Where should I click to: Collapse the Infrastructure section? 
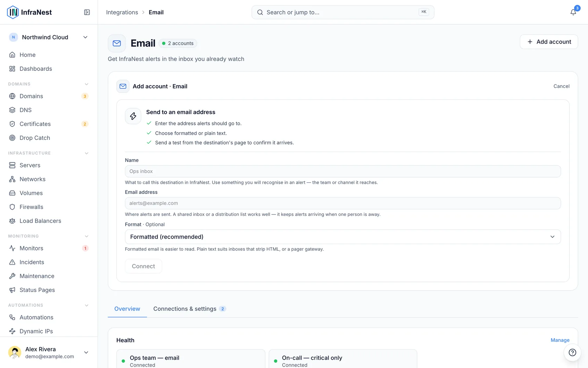point(86,153)
